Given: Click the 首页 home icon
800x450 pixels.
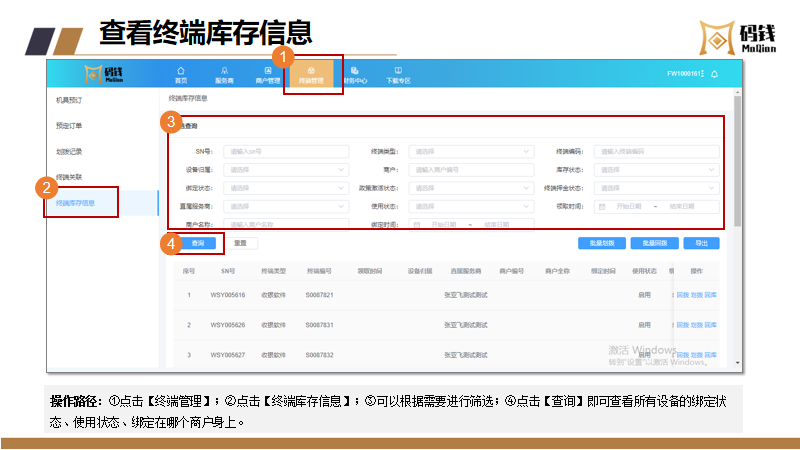Looking at the screenshot, I should coord(181,70).
